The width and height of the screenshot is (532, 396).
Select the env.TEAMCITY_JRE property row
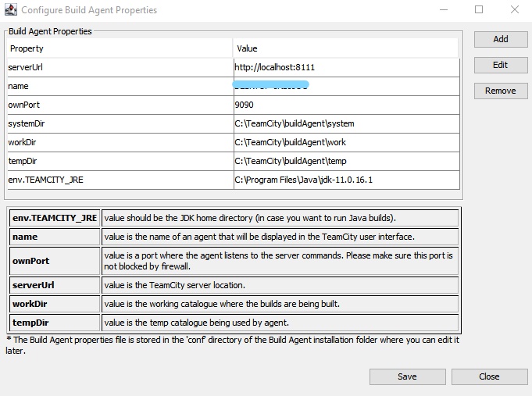(234, 180)
